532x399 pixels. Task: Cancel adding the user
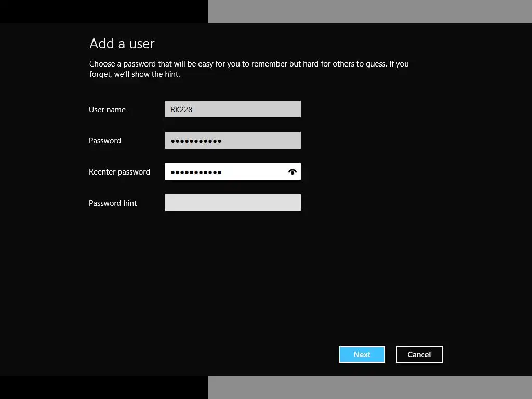click(419, 354)
